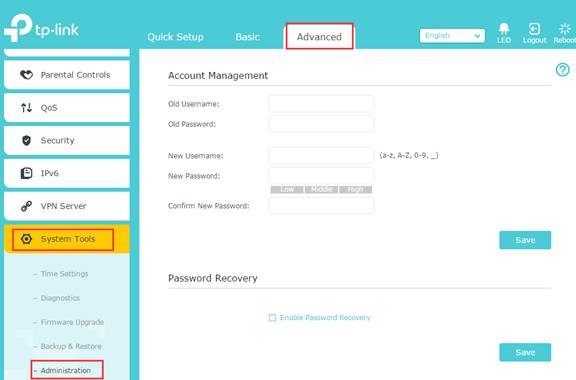
Task: Click the IPv6 document icon
Action: tap(26, 173)
